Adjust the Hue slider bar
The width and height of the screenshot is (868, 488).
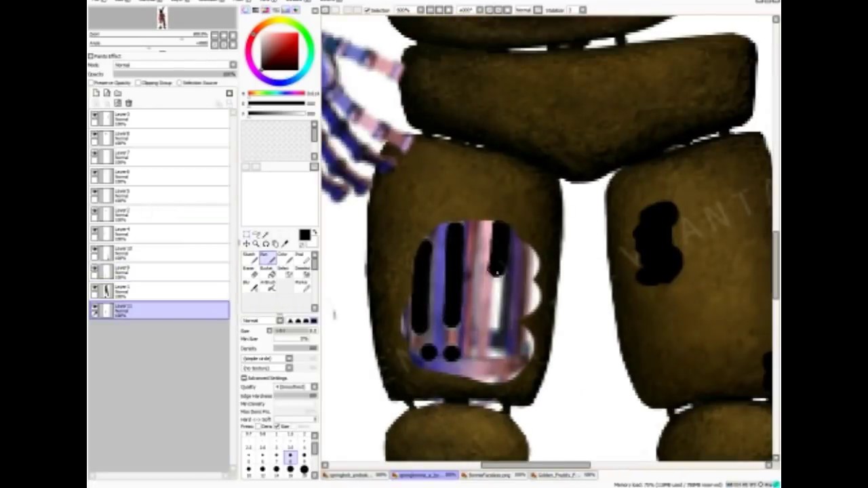pos(277,93)
